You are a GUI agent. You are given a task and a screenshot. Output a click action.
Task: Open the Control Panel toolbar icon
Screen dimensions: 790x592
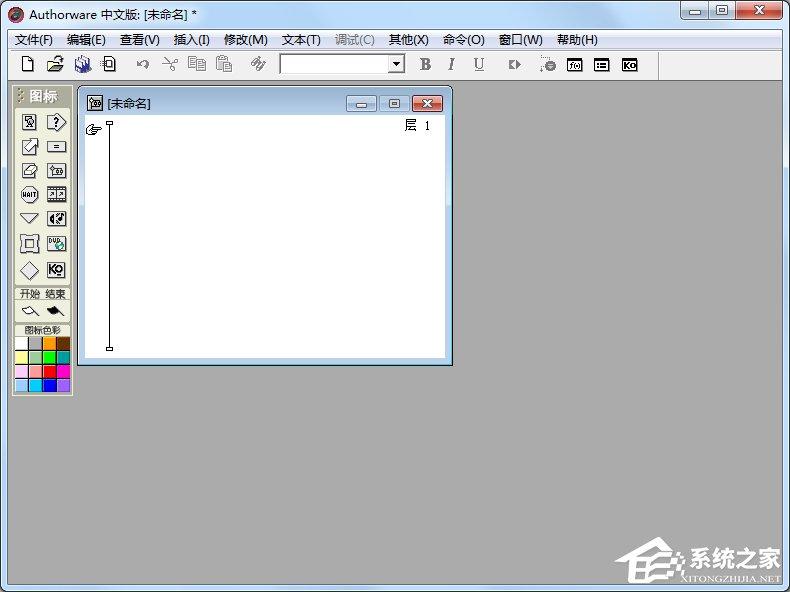pos(547,64)
